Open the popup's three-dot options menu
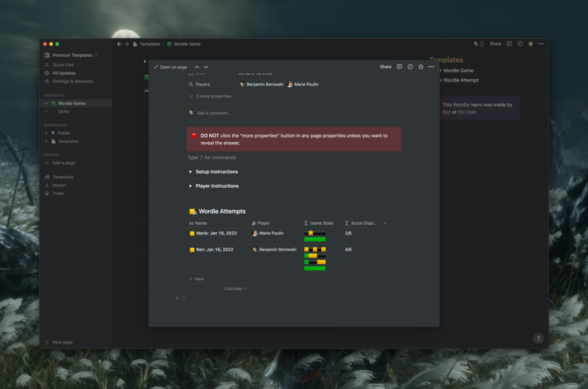The width and height of the screenshot is (588, 389). click(x=431, y=67)
